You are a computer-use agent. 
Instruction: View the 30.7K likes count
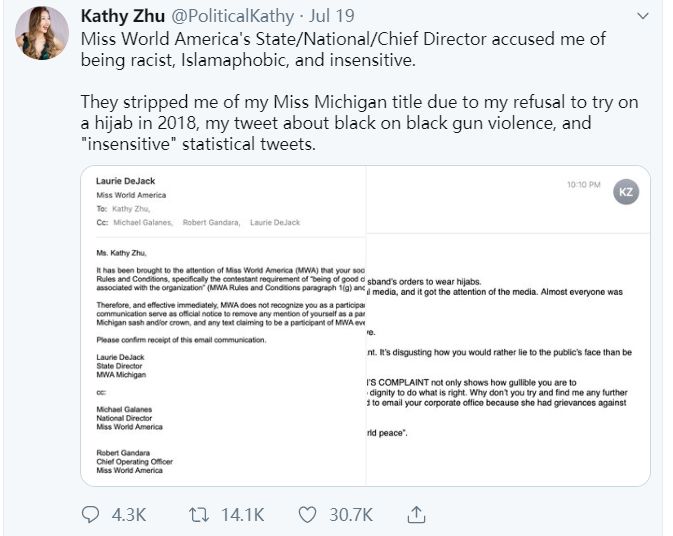point(351,515)
